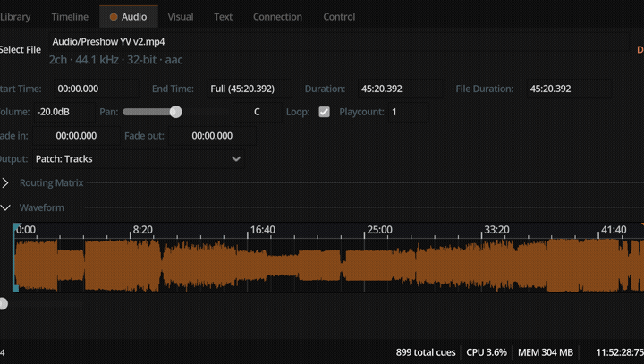Click the 41:40 mark on waveform ruler
Screen dimensions: 644x364
click(x=614, y=230)
